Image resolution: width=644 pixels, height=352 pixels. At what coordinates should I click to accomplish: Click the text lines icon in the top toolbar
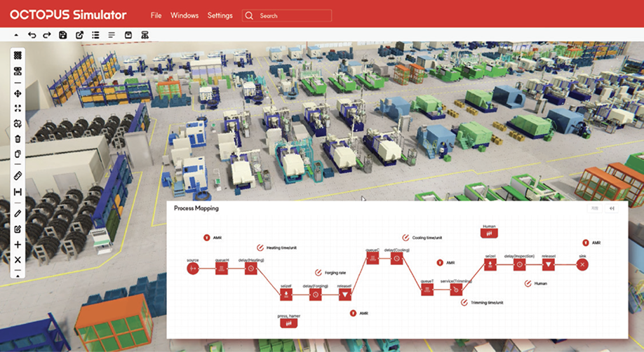click(x=112, y=35)
